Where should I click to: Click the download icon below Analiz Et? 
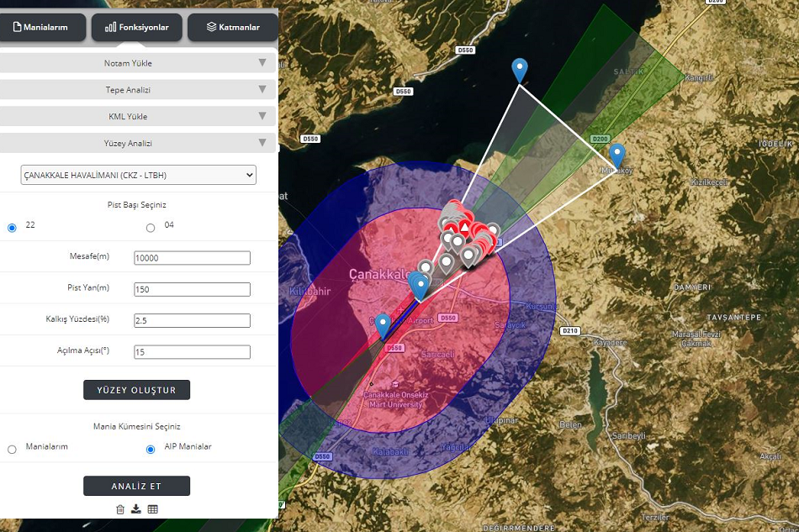point(136,509)
